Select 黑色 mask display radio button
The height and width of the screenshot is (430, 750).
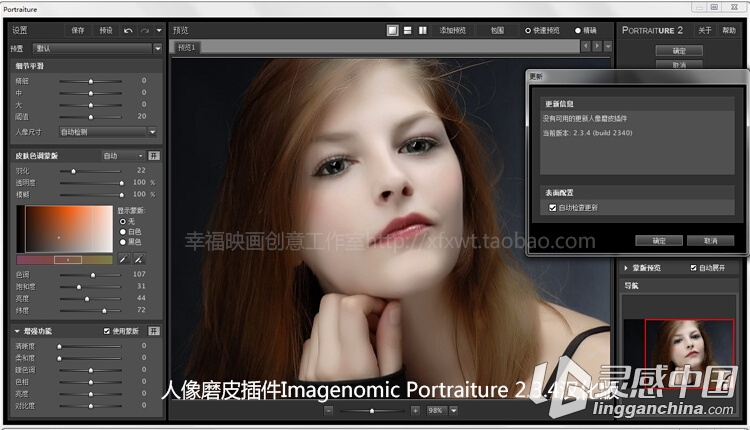click(123, 242)
